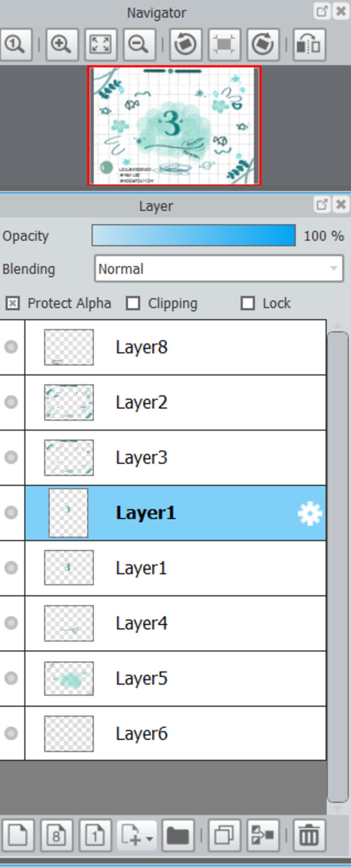351x868 pixels.
Task: Enable the layer Lock checkbox
Action: pyautogui.click(x=247, y=303)
